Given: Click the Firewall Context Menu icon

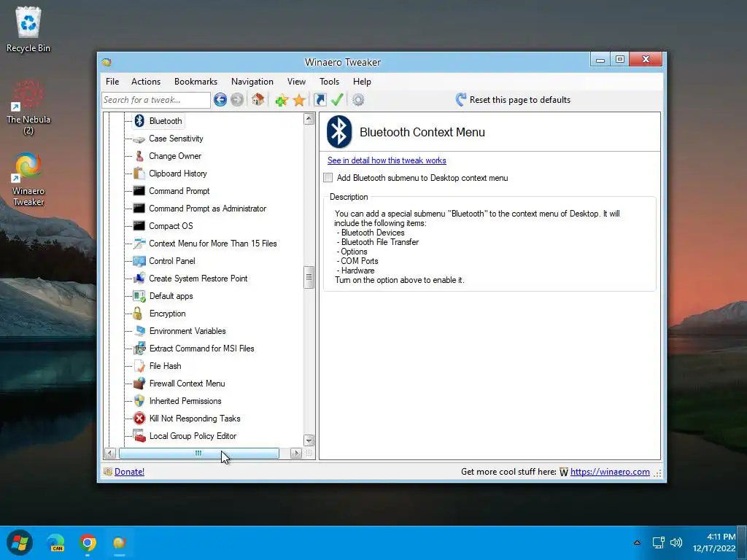Looking at the screenshot, I should pos(139,384).
